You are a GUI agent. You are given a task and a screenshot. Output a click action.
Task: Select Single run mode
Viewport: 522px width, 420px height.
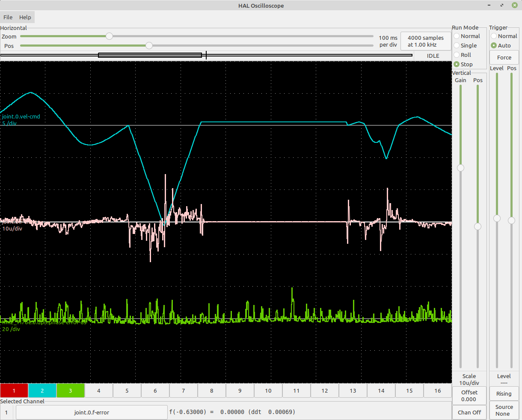pos(457,45)
